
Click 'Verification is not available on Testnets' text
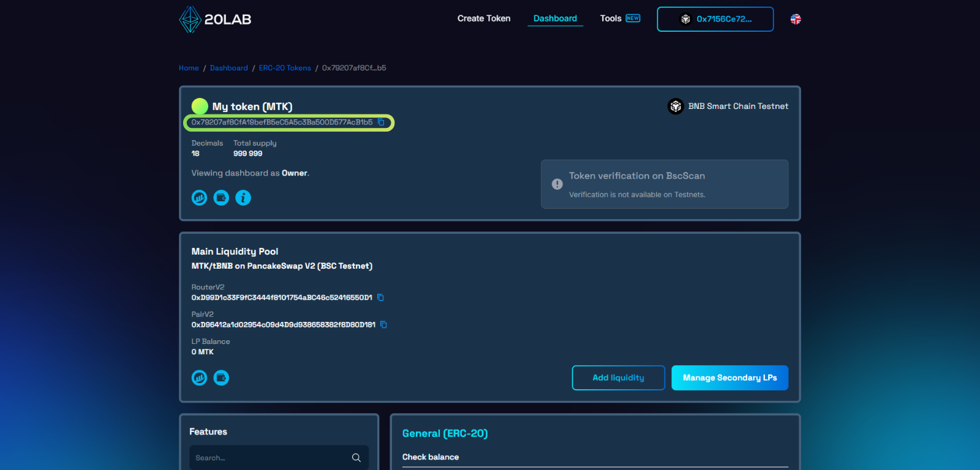pyautogui.click(x=637, y=195)
